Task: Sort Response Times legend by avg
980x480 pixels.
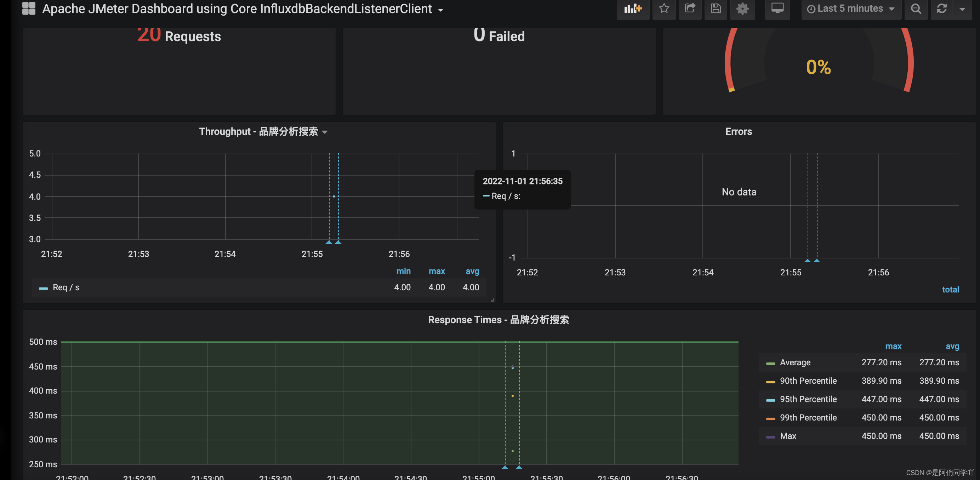Action: click(x=952, y=346)
